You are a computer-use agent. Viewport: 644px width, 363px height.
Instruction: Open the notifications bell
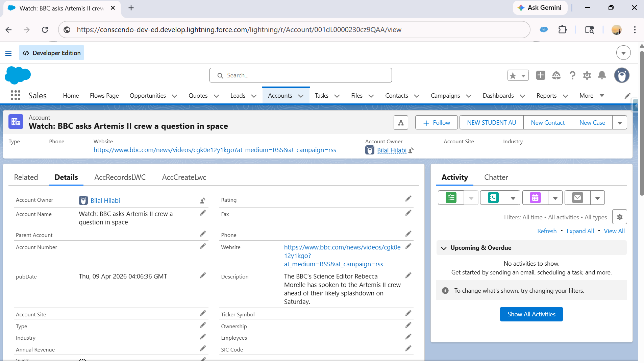point(602,75)
